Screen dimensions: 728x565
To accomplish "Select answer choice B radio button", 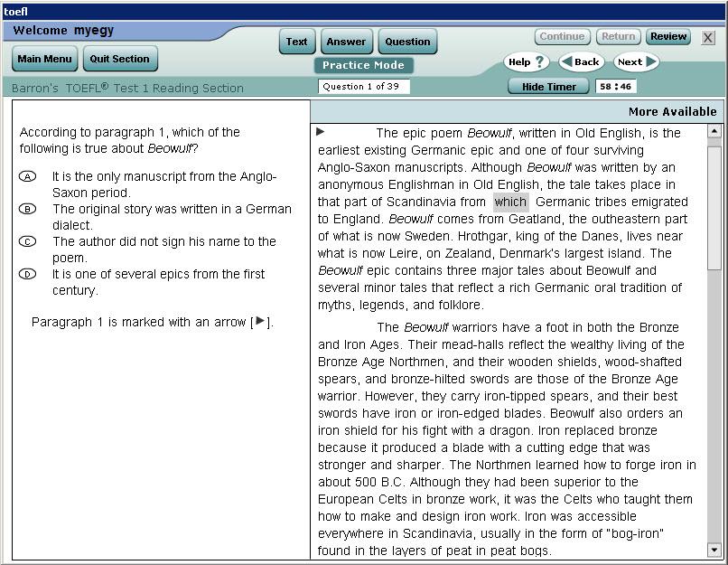I will [x=28, y=209].
